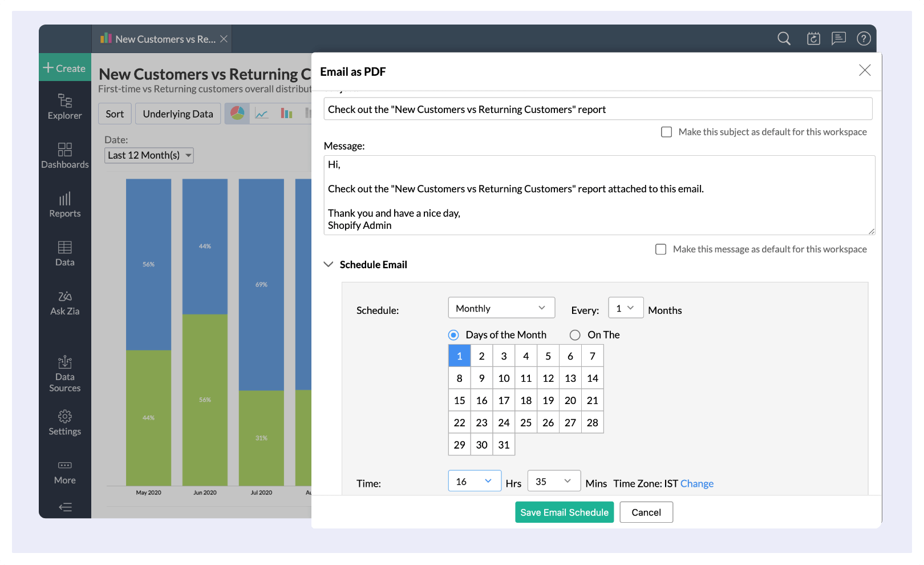Check Make this subject as default checkbox
This screenshot has width=924, height=565.
click(666, 132)
